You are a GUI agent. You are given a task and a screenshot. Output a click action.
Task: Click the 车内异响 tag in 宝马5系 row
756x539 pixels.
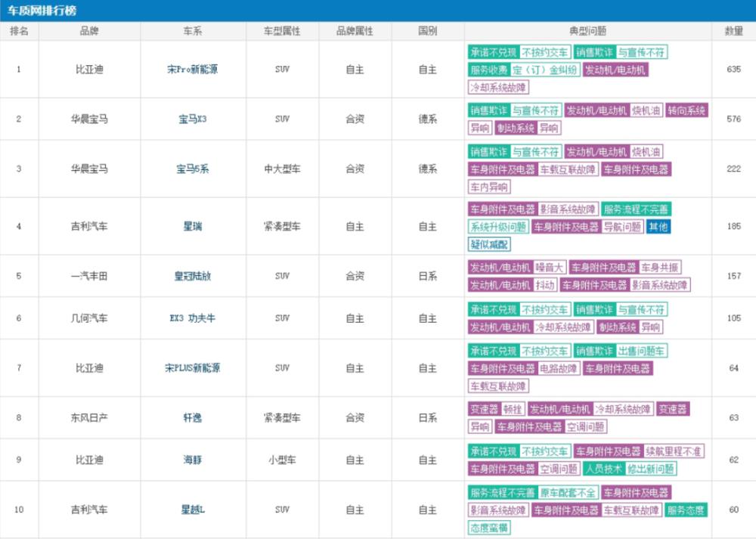click(x=489, y=187)
